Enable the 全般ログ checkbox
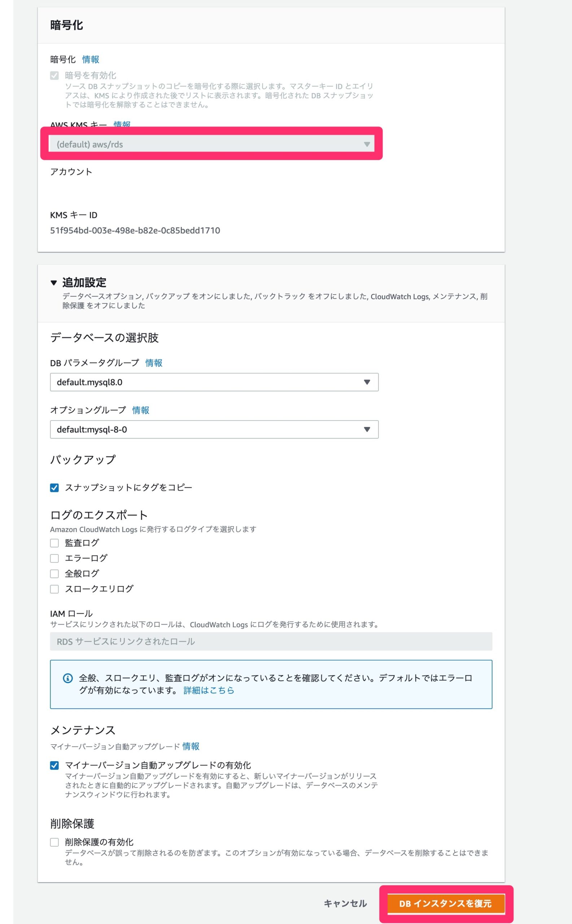This screenshot has height=924, width=572. 54,574
